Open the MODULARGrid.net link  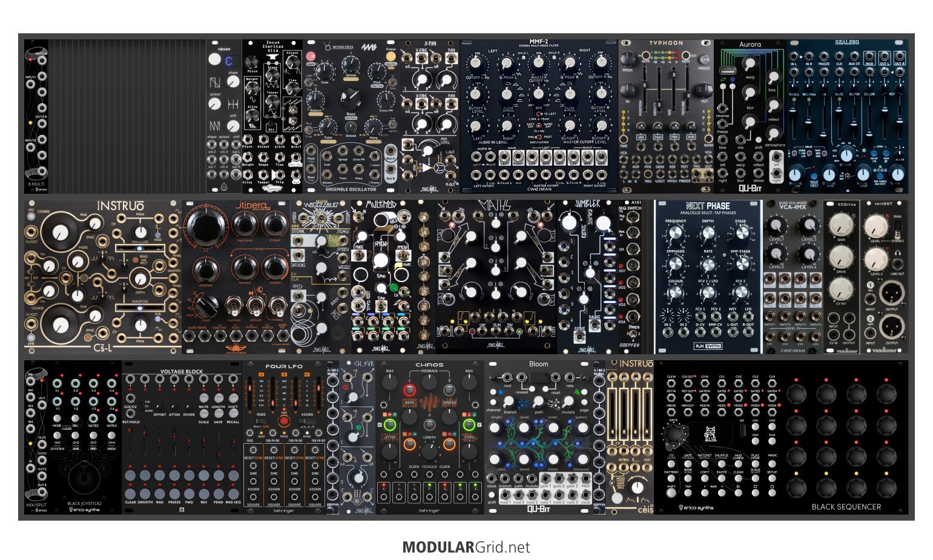click(466, 547)
